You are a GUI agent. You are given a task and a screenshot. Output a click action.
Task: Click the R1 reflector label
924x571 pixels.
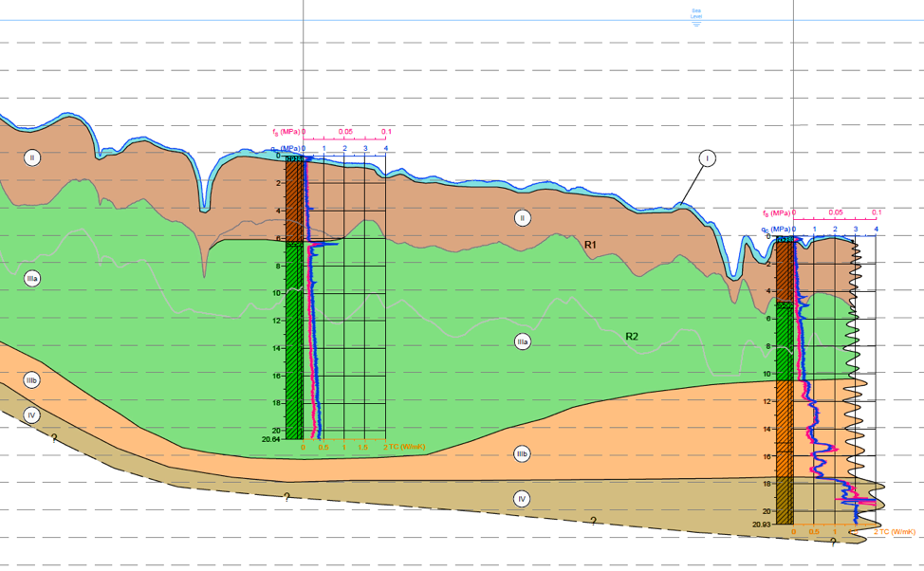[x=590, y=245]
